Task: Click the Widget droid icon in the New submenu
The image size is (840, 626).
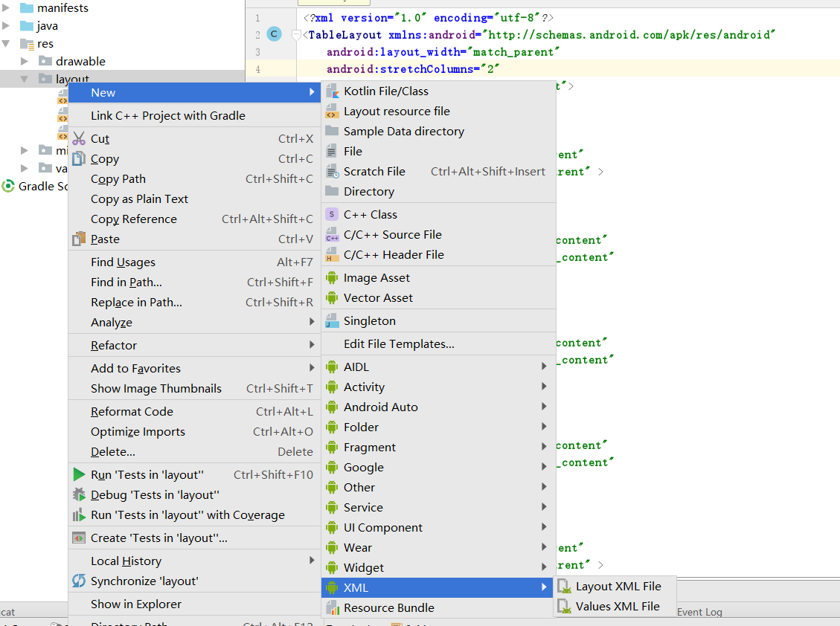Action: pos(331,567)
